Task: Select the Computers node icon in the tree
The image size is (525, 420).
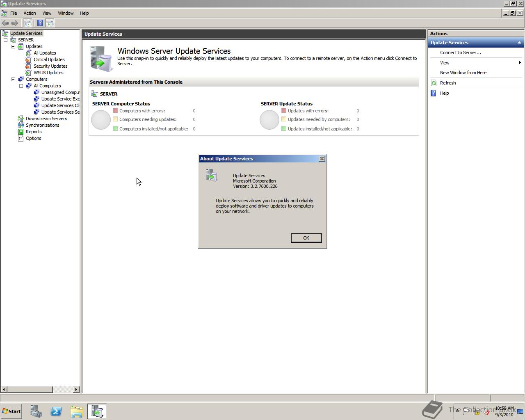Action: (x=21, y=79)
